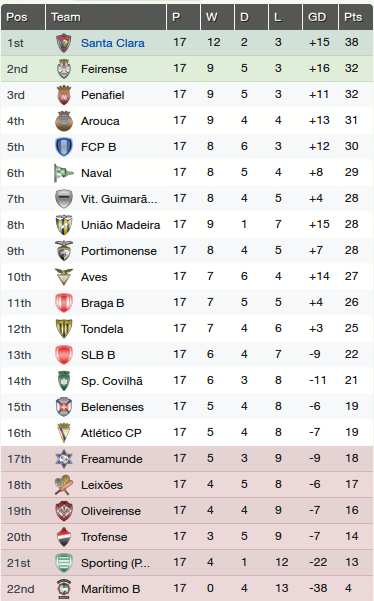The width and height of the screenshot is (374, 601).
Task: Select the FCP B shield icon
Action: (x=64, y=147)
